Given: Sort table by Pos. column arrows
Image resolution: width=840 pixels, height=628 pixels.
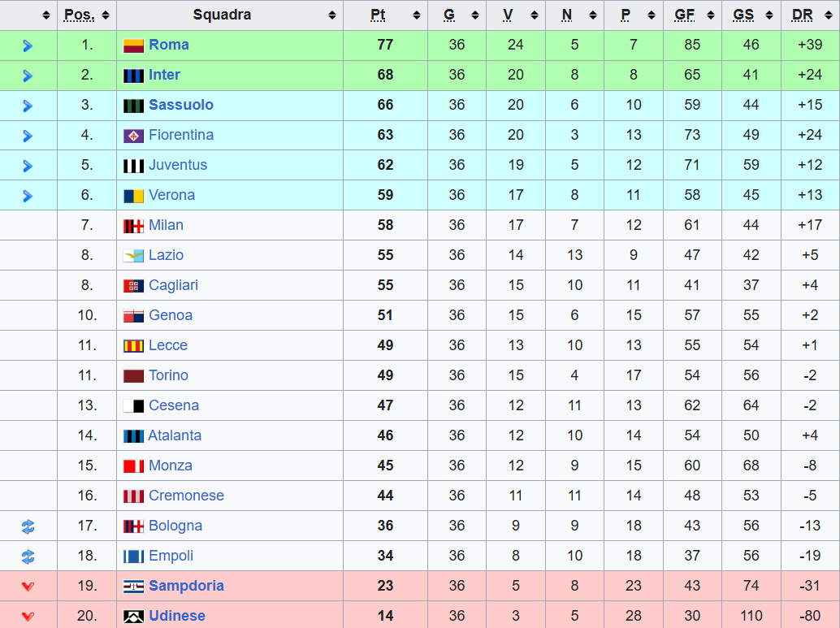Looking at the screenshot, I should (106, 15).
